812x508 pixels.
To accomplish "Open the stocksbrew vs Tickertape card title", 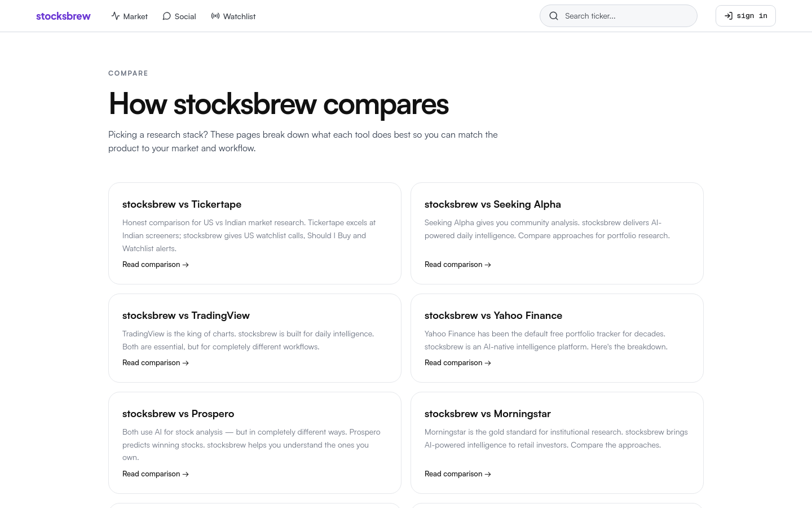I will 182,204.
